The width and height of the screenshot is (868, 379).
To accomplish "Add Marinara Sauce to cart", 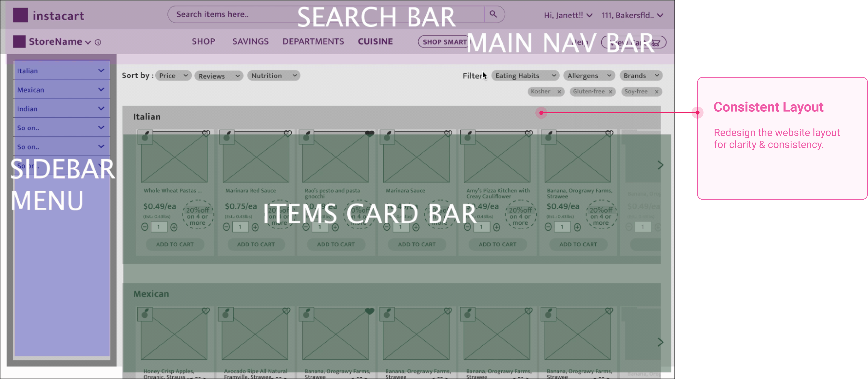I will click(416, 245).
